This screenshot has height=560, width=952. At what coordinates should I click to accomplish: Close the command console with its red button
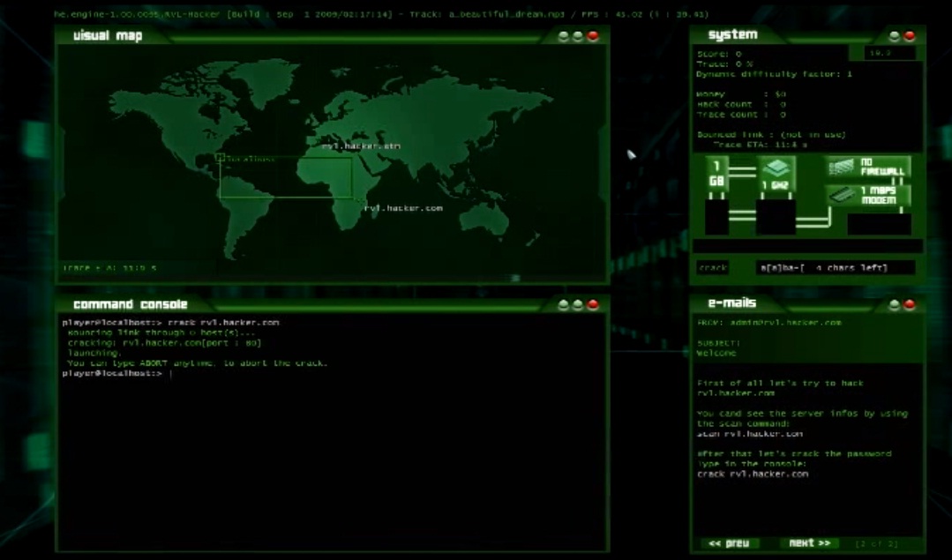pos(593,304)
